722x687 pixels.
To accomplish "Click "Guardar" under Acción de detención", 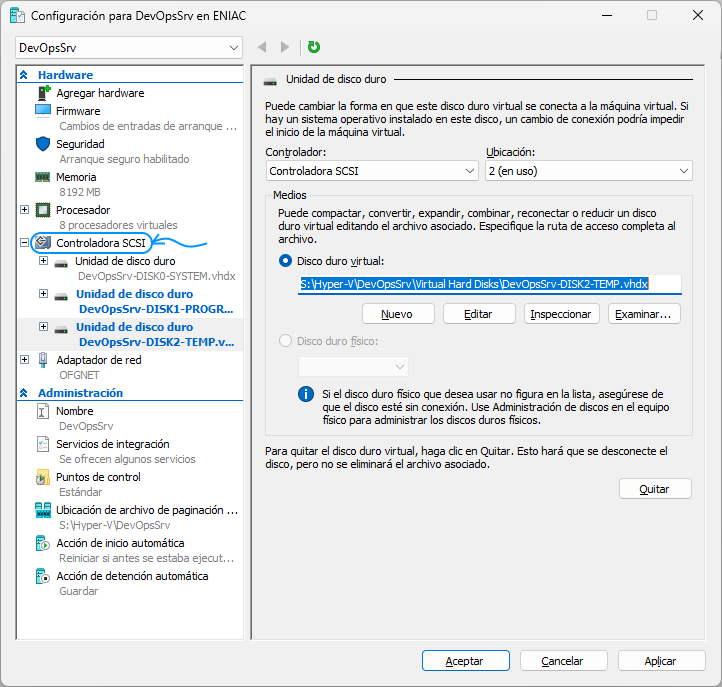I will 78,591.
